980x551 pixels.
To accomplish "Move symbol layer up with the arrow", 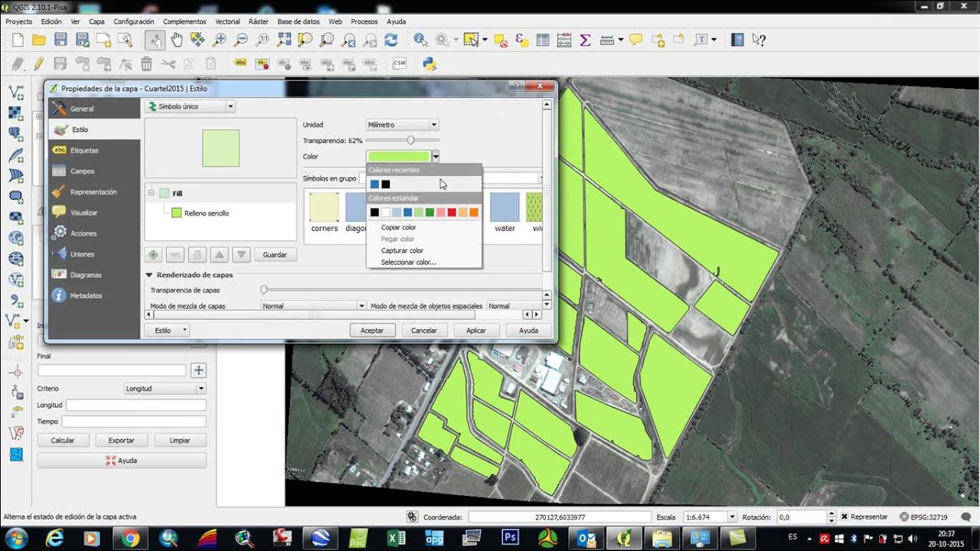I will [219, 255].
